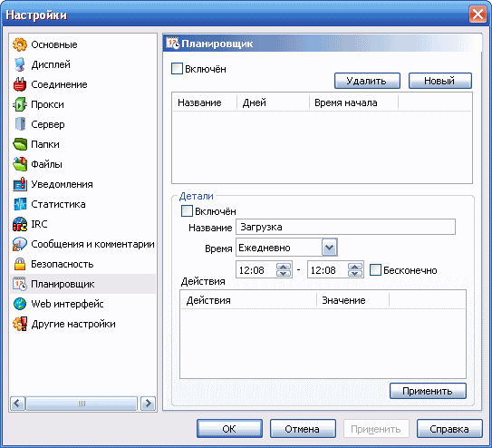492x448 pixels.
Task: Sort by the Время начала column header
Action: (354, 102)
